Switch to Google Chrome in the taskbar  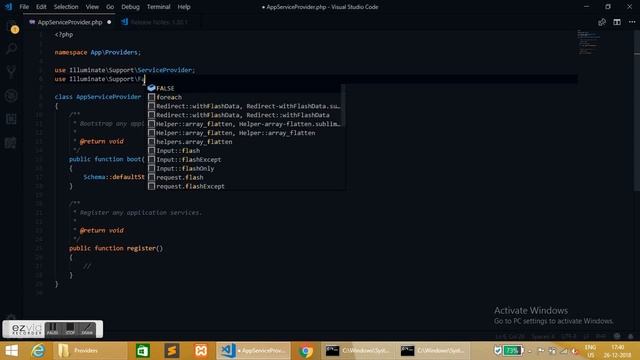tap(305, 351)
